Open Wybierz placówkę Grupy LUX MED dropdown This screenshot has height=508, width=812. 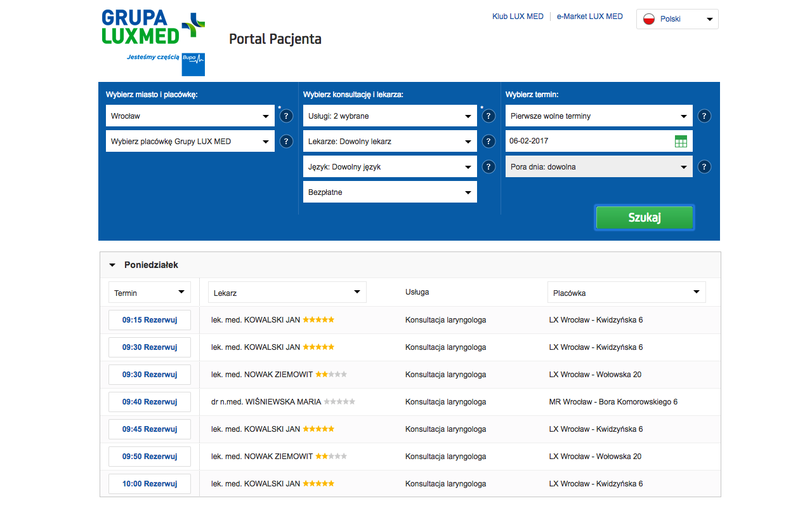(190, 141)
